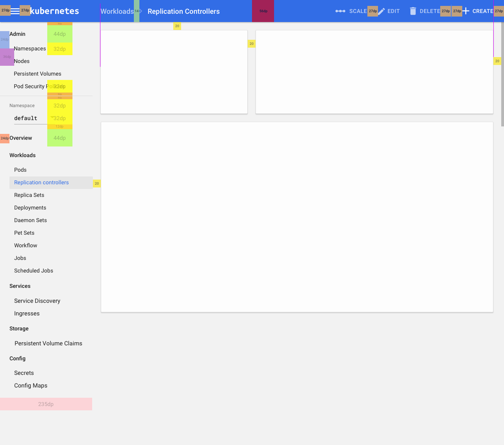The height and width of the screenshot is (445, 504).
Task: Open the Replica Sets section
Action: click(29, 195)
